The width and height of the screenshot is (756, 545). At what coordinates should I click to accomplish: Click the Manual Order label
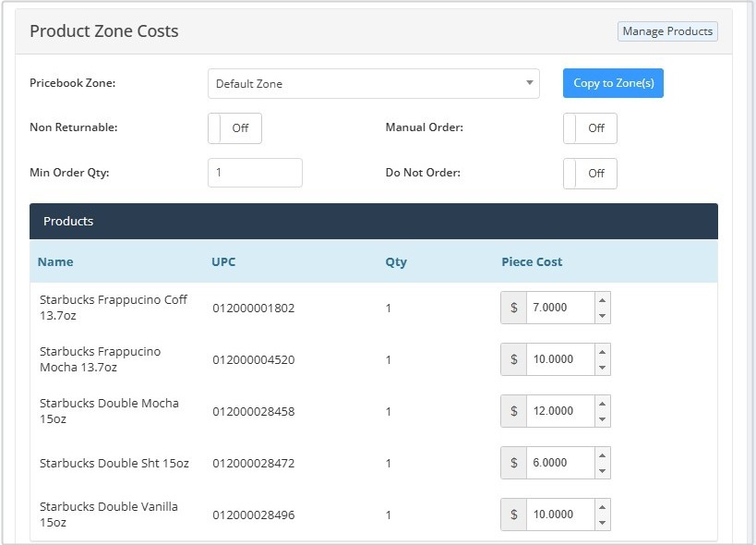coord(425,127)
